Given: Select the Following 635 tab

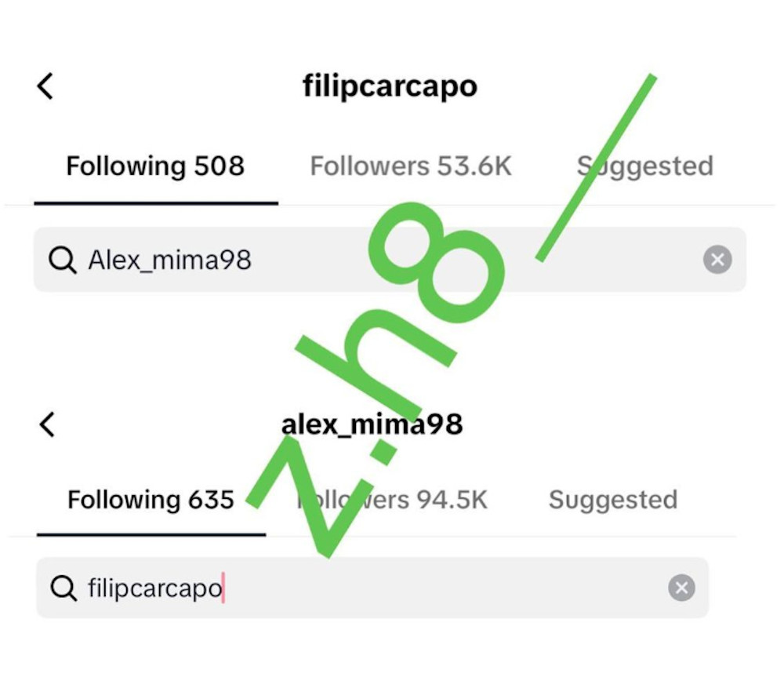Looking at the screenshot, I should point(151,500).
